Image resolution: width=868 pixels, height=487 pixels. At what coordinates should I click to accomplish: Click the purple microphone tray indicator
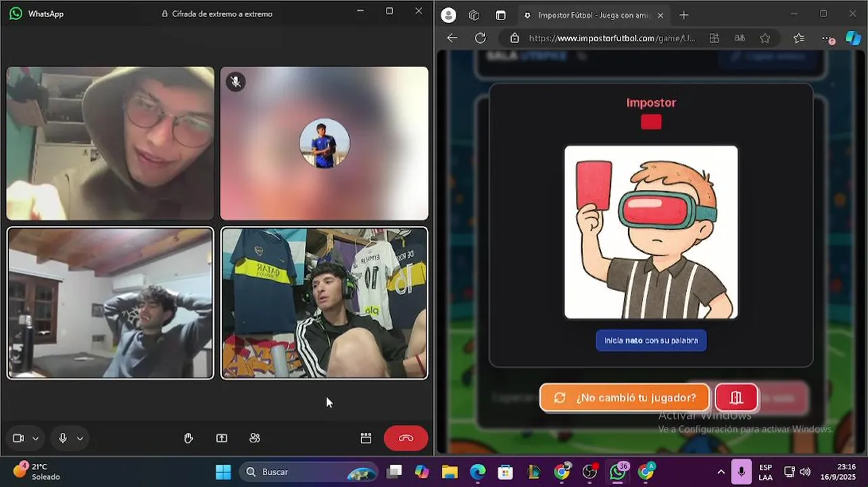click(742, 471)
